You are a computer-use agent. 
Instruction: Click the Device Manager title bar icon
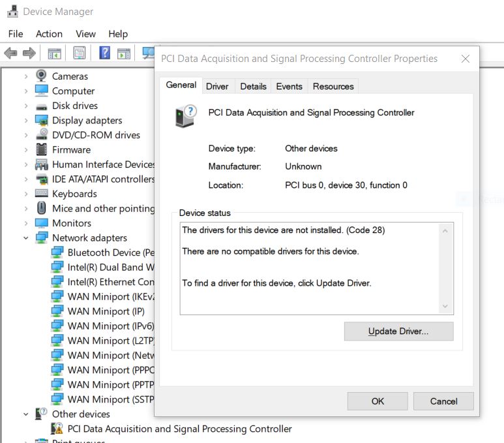point(12,12)
